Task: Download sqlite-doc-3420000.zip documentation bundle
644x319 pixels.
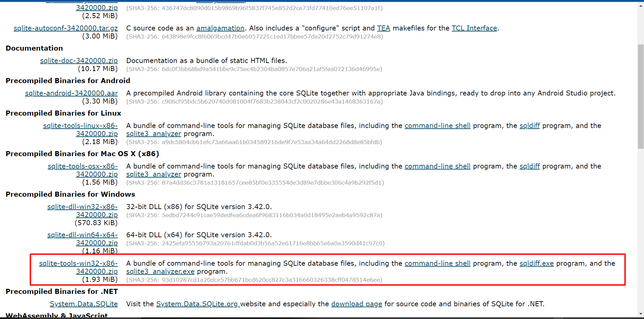Action: [79, 61]
